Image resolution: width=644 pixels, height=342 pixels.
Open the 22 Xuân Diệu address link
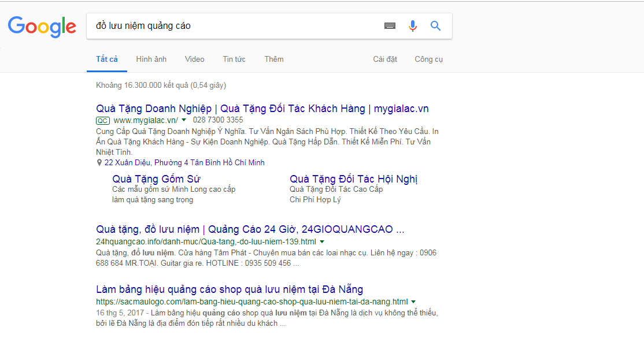(184, 162)
